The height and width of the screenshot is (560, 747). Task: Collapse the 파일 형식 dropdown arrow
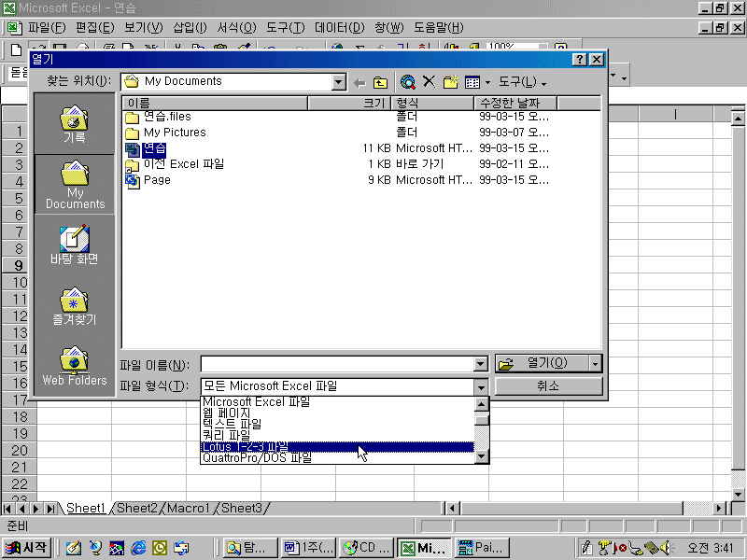pos(481,386)
